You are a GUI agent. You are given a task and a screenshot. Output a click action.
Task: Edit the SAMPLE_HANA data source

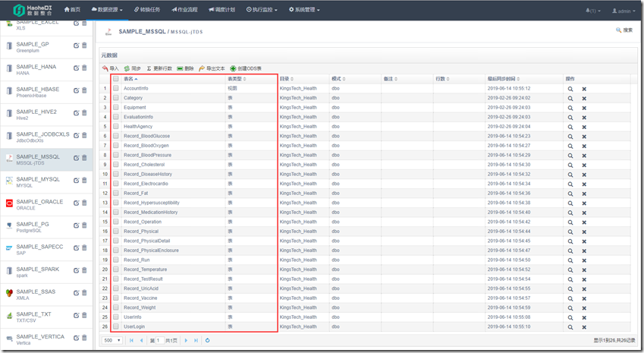76,68
